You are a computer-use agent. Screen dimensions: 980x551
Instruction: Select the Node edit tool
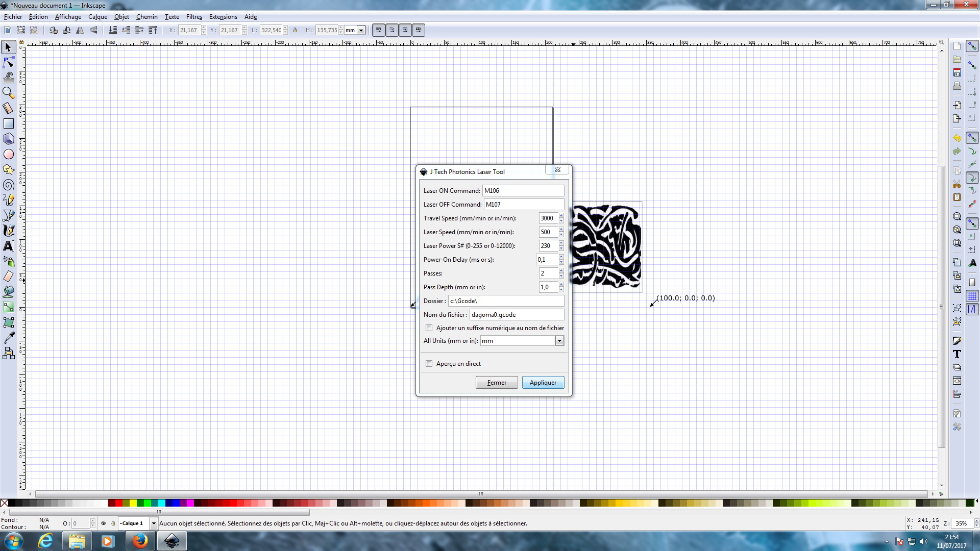8,63
